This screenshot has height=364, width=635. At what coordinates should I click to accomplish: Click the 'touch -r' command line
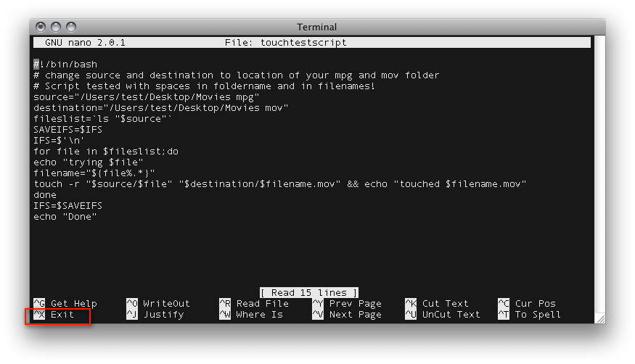pos(280,184)
